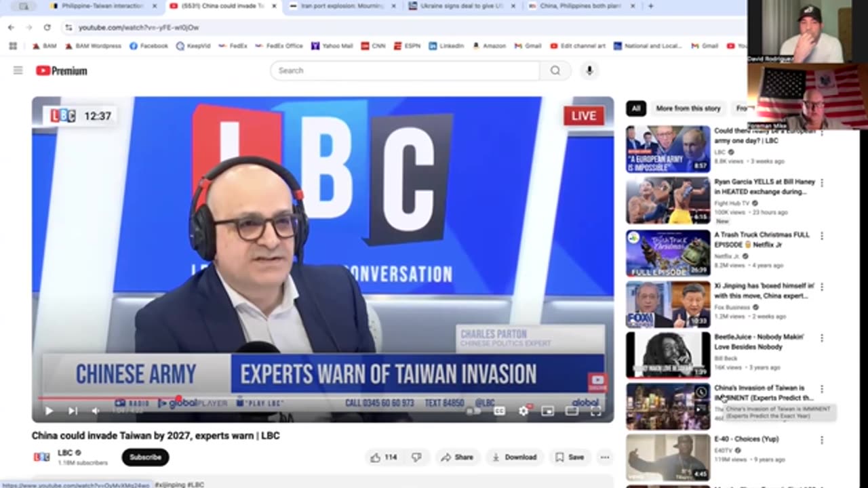Open the KeepVid bookmark
The height and width of the screenshot is (488, 868).
195,46
